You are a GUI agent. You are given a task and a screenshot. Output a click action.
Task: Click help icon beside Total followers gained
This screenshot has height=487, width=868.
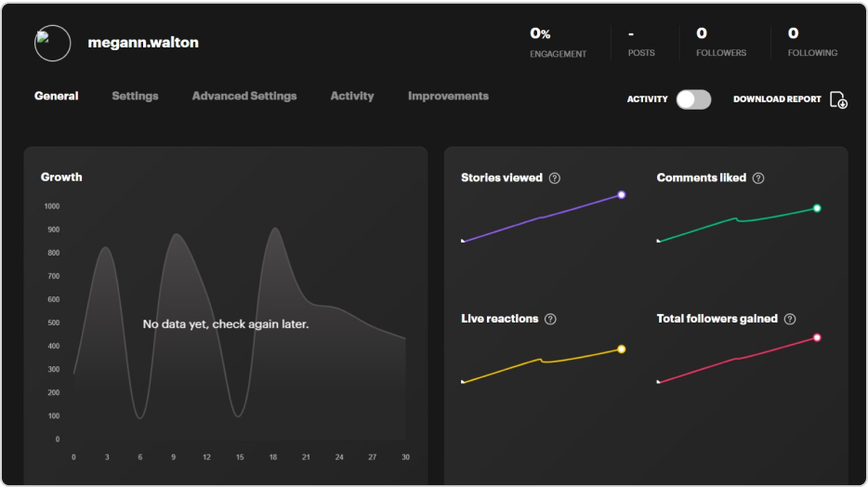790,319
